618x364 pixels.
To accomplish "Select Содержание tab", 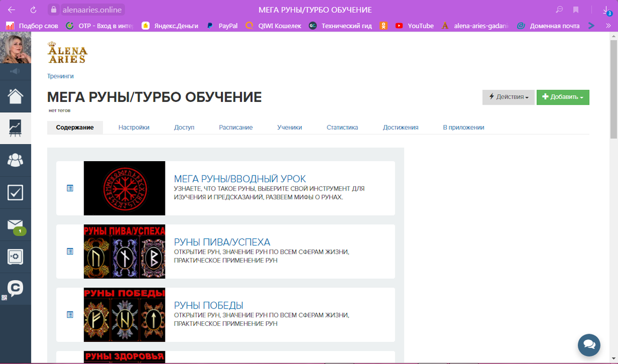I will [x=75, y=127].
